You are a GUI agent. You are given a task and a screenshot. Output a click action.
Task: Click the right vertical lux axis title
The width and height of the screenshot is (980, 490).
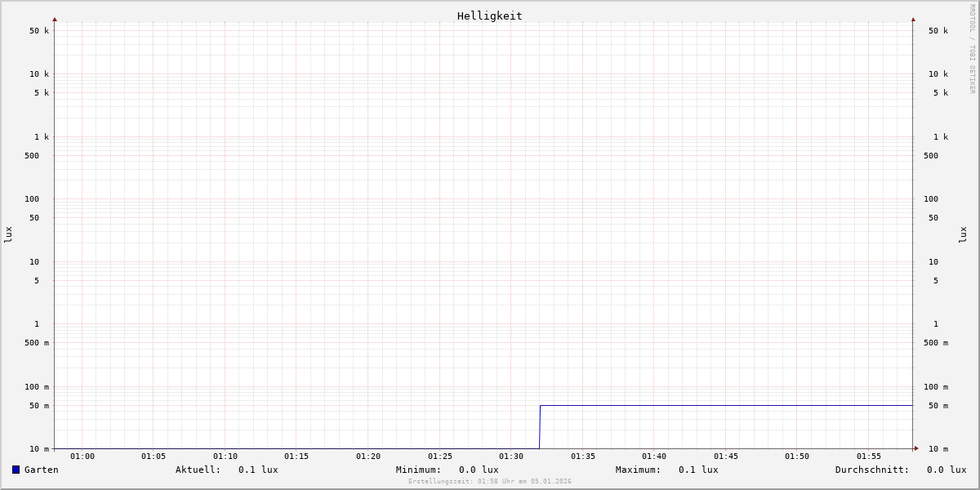(x=963, y=235)
